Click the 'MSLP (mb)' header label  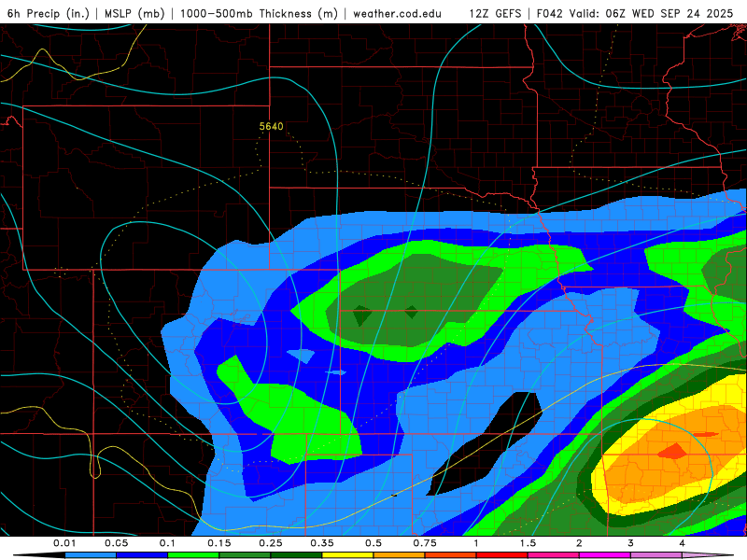[x=134, y=13]
